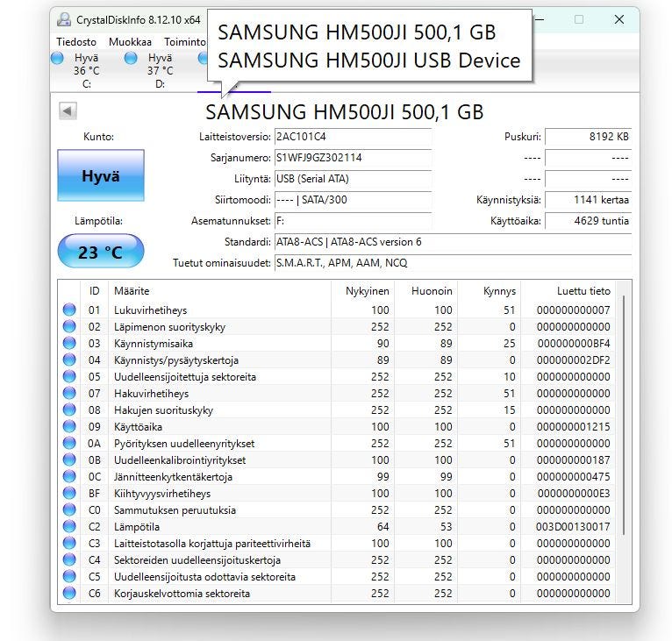
Task: Click the Luettu tieto column header
Action: [568, 291]
